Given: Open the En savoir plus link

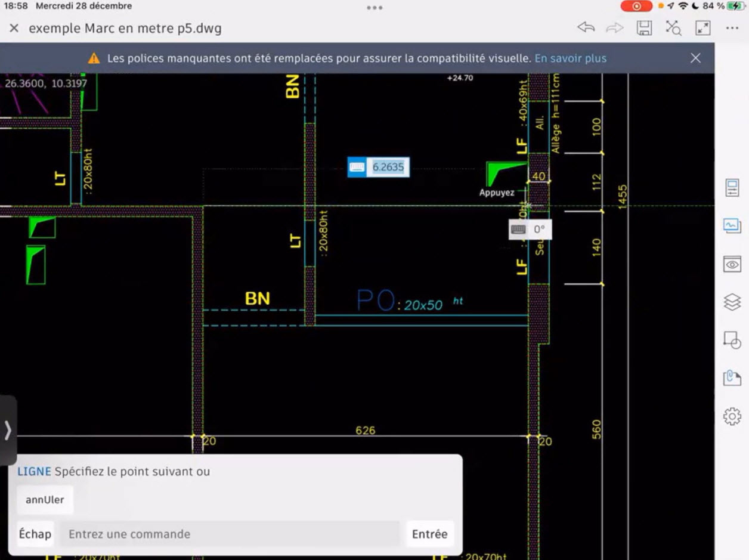Looking at the screenshot, I should coord(570,58).
